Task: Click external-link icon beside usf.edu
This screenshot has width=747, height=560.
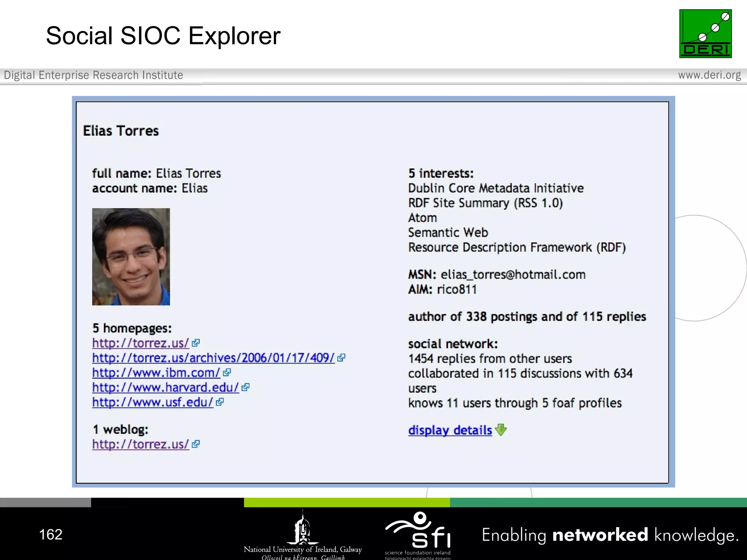Action: [220, 402]
